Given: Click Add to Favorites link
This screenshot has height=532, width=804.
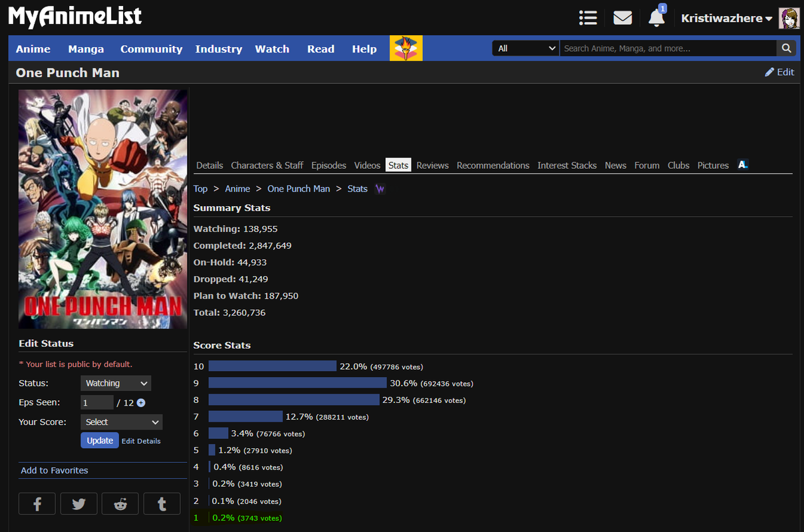Looking at the screenshot, I should (x=55, y=470).
